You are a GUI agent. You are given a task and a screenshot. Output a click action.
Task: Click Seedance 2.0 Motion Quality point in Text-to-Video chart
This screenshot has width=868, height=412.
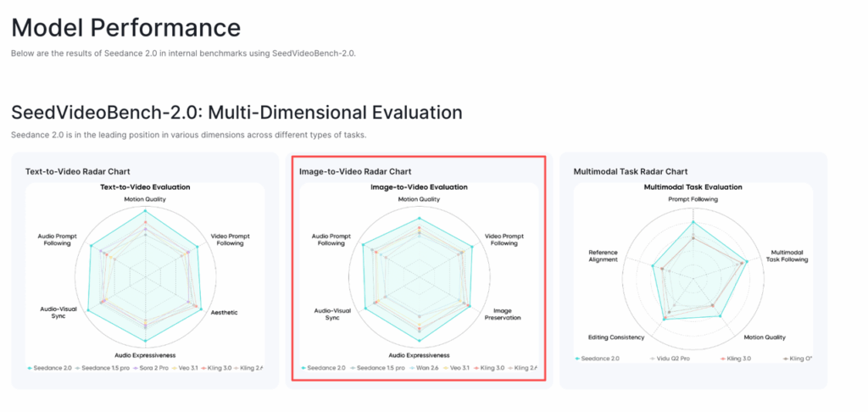point(145,211)
